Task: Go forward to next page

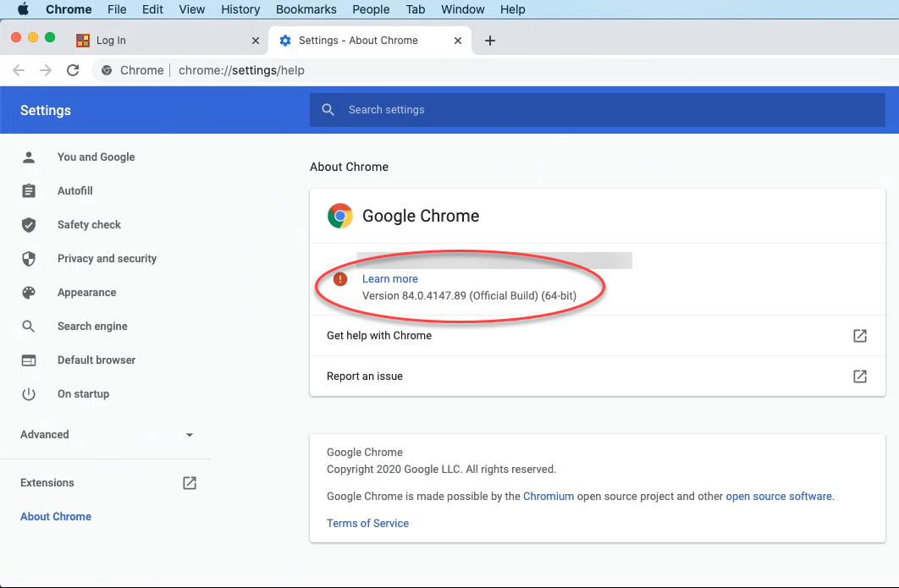Action: pyautogui.click(x=46, y=70)
